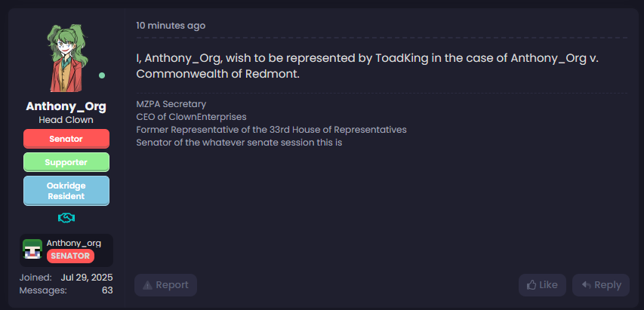The image size is (644, 310).
Task: Click the blue Oakridge Resident badge
Action: 66,190
